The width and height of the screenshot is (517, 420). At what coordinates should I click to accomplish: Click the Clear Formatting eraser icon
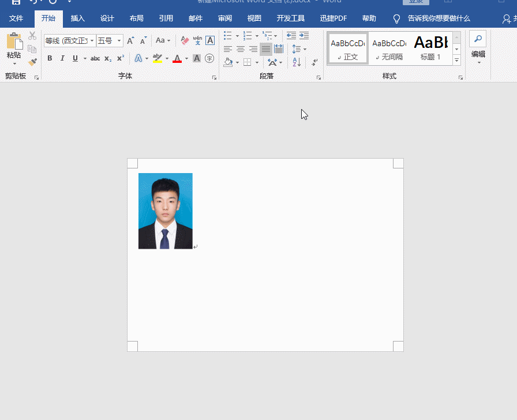pyautogui.click(x=185, y=40)
